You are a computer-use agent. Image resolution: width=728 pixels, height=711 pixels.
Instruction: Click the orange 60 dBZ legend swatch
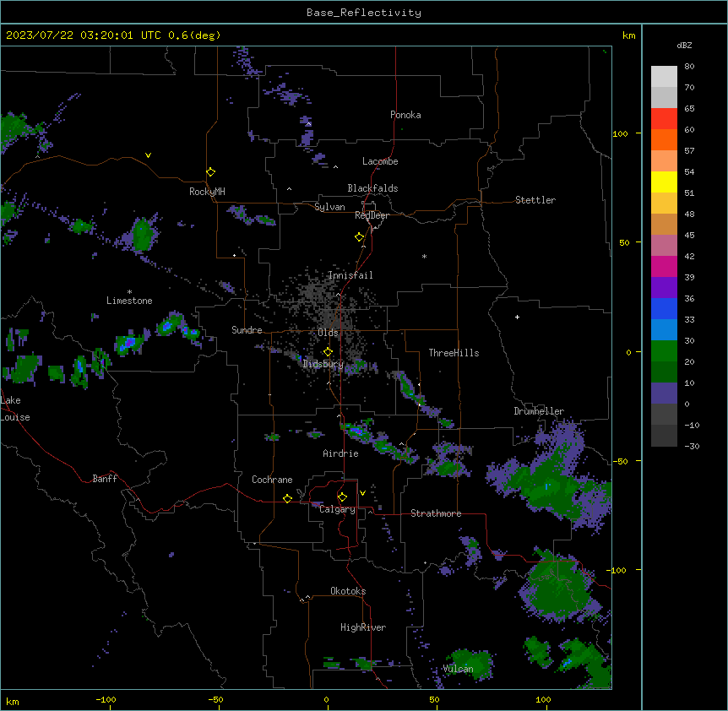click(664, 139)
